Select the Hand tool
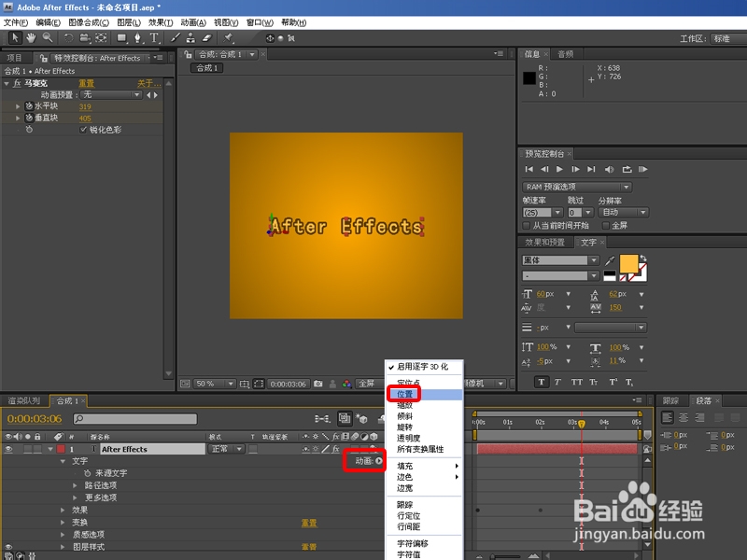The image size is (747, 560). click(x=32, y=37)
